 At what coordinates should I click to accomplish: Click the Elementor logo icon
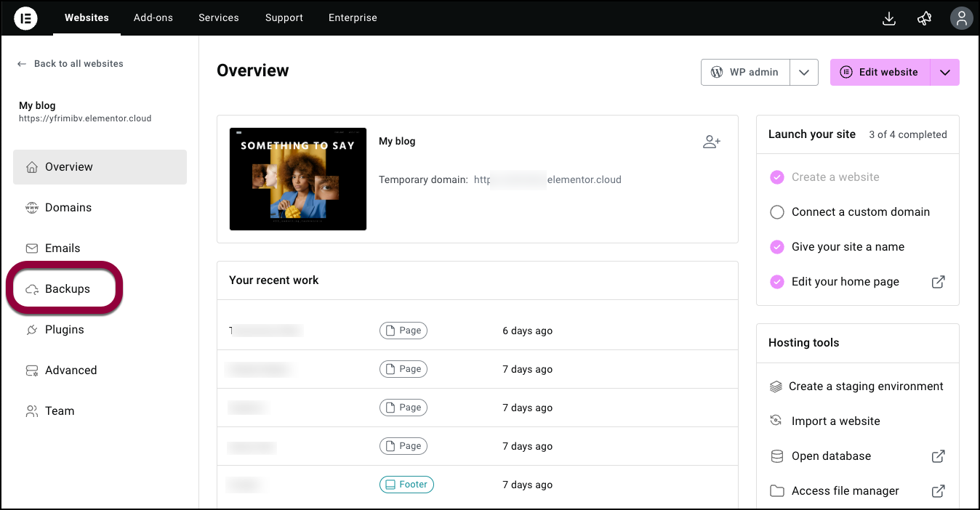pyautogui.click(x=25, y=18)
